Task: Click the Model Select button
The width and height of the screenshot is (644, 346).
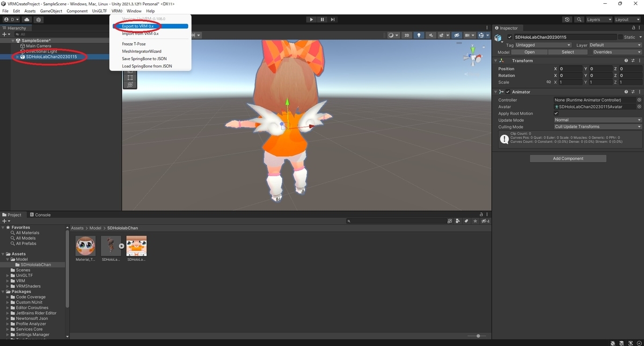Action: (568, 52)
